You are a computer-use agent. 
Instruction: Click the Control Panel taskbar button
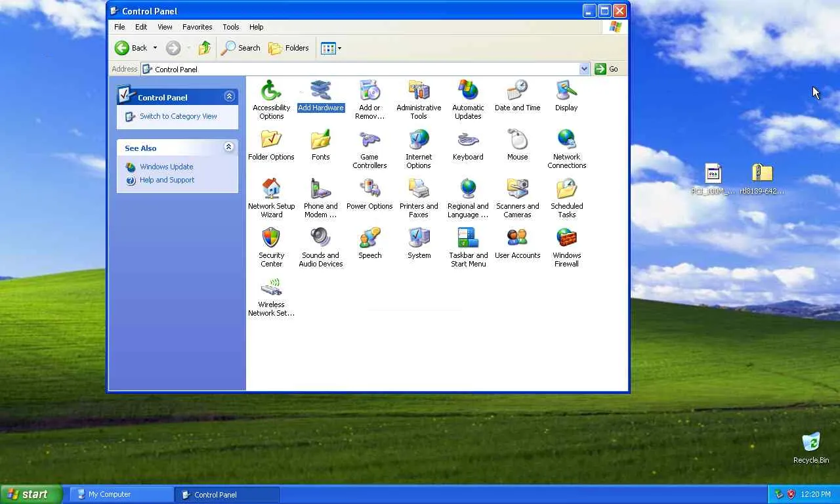point(227,494)
